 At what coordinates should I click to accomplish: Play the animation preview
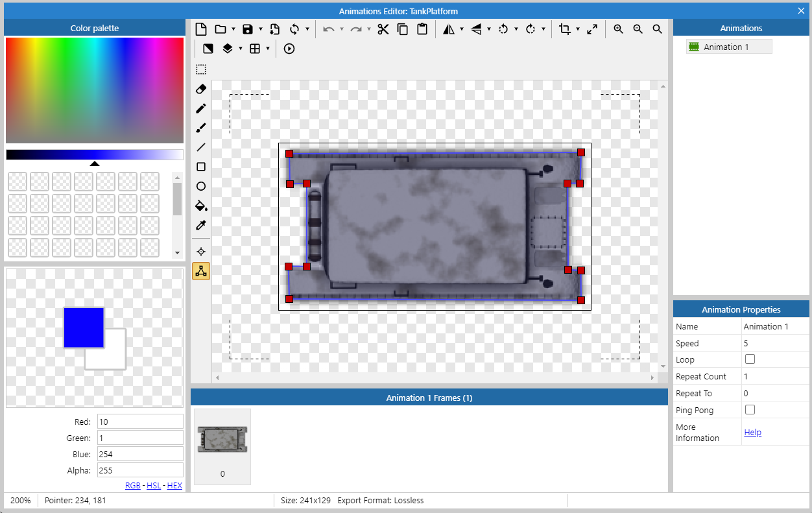[289, 48]
